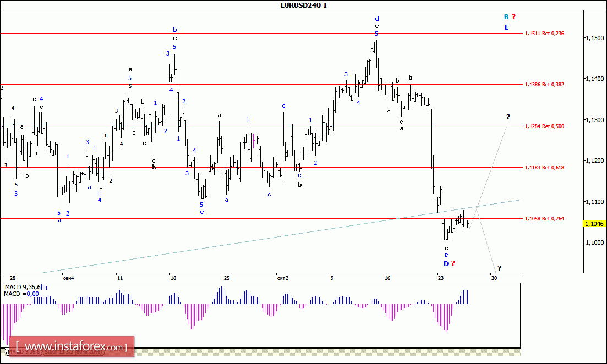
Task: Click the 1,1100 price axis value
Action: (594, 202)
